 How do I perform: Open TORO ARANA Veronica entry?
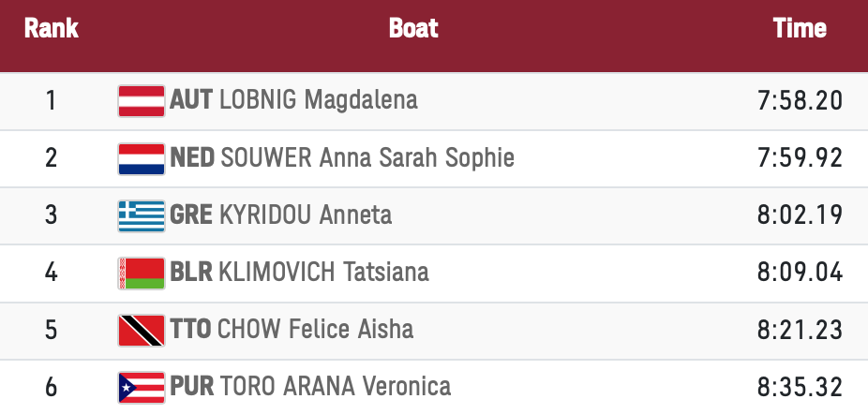(335, 386)
